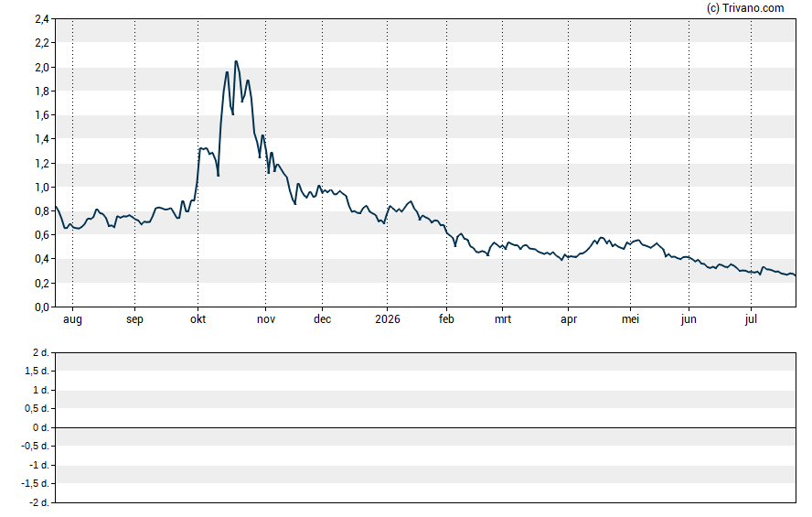Select the 'aug' month label
Viewport: 812px width, 517px height.
tap(72, 319)
